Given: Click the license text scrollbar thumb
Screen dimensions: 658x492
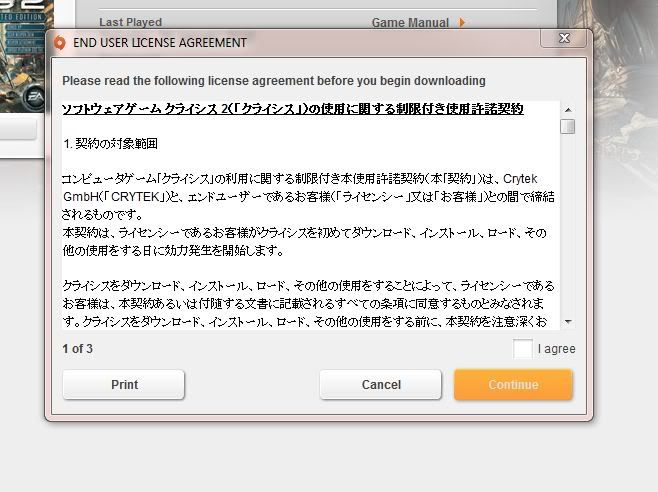Looking at the screenshot, I should pyautogui.click(x=568, y=126).
